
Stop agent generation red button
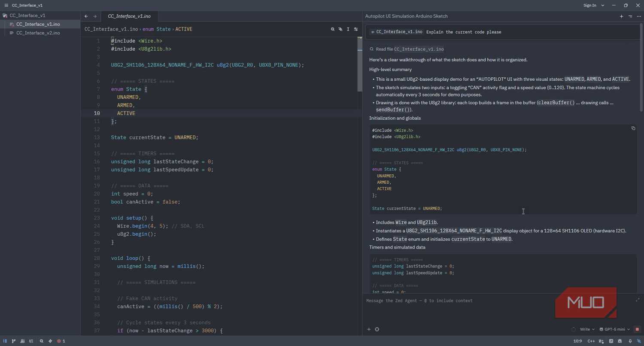tap(638, 330)
